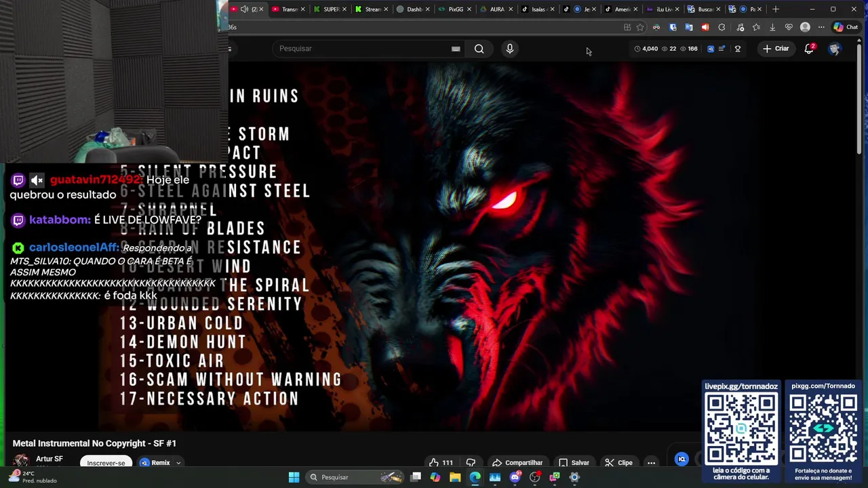Save the video with Salvar
This screenshot has height=488, width=868.
574,463
